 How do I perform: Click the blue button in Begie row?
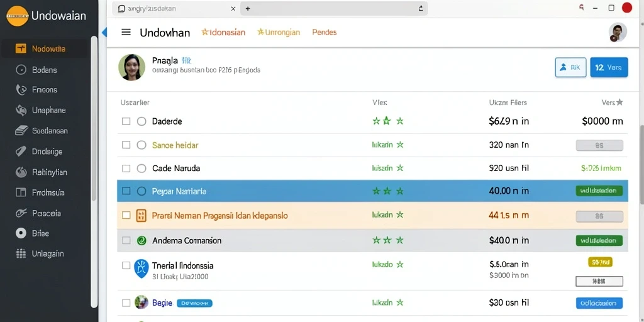click(x=599, y=303)
